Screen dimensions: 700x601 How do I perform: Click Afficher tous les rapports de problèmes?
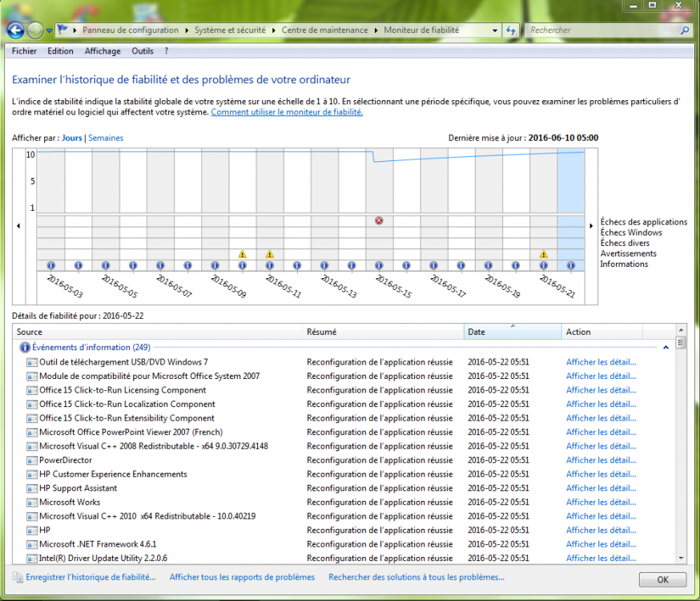coord(242,577)
